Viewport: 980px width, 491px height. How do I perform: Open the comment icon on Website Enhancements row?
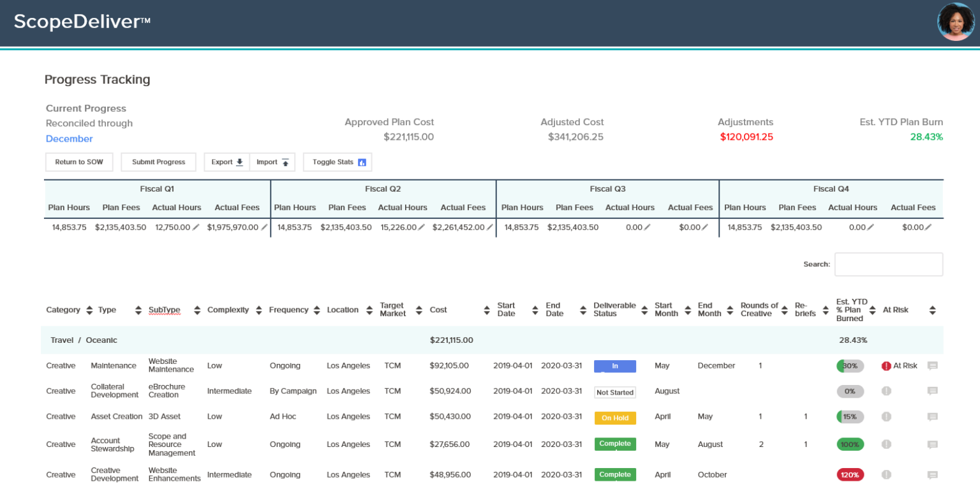pyautogui.click(x=934, y=474)
